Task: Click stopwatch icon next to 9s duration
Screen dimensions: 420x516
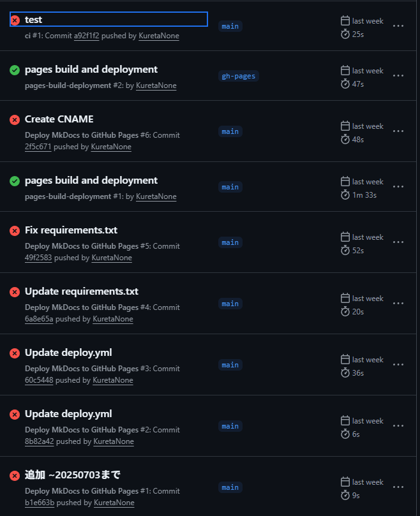Action: tap(345, 495)
